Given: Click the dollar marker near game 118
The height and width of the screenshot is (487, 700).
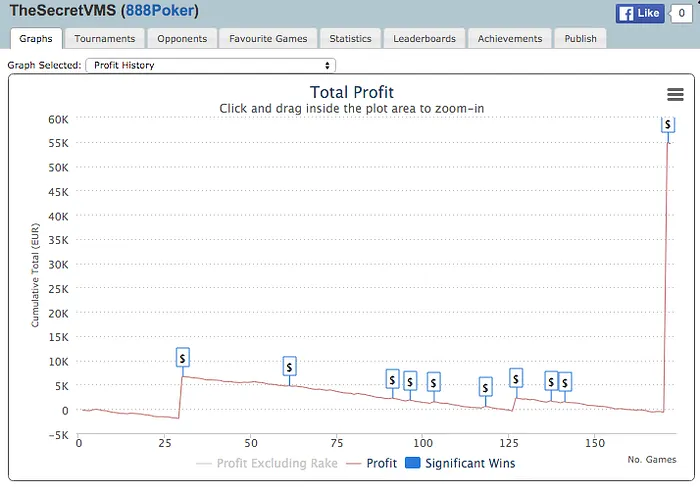Looking at the screenshot, I should [485, 387].
